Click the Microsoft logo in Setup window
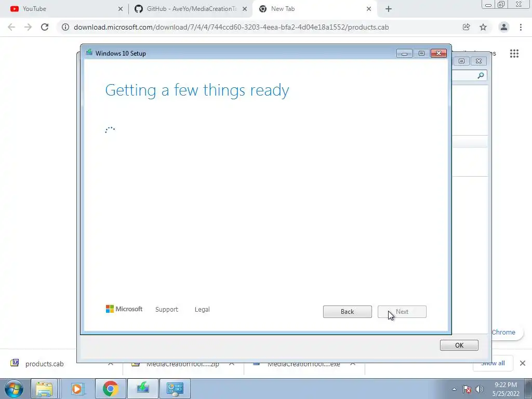 click(124, 309)
